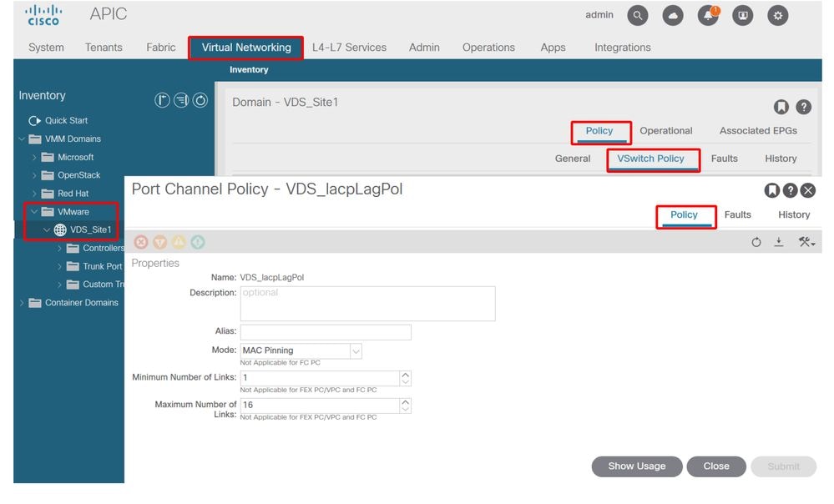The image size is (834, 504).
Task: Click the download icon in policy toolbar
Action: (779, 243)
